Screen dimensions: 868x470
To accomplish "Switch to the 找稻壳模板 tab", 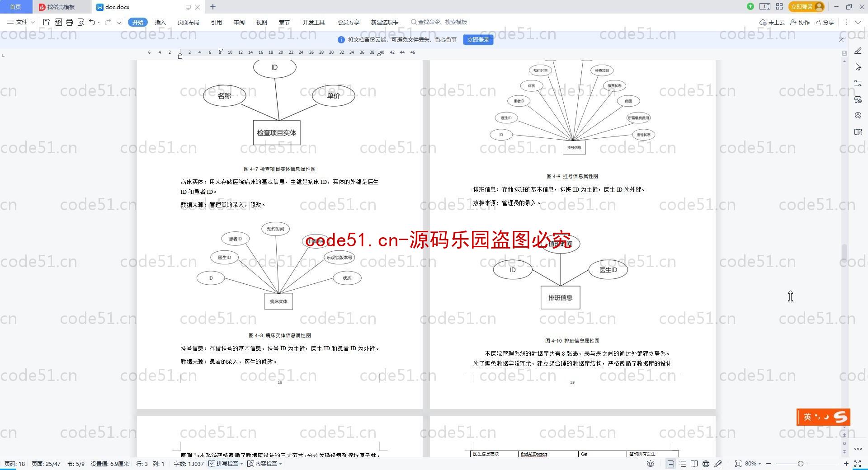I will tap(61, 7).
